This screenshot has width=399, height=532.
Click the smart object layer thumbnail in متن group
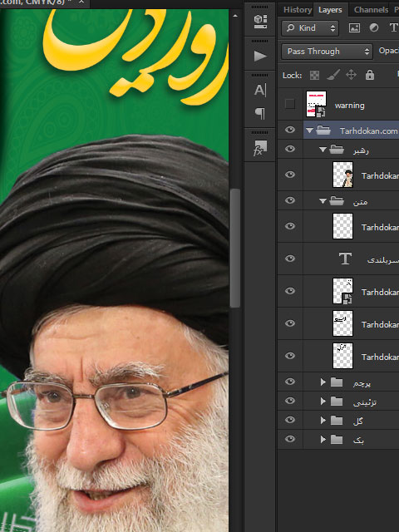tap(342, 291)
